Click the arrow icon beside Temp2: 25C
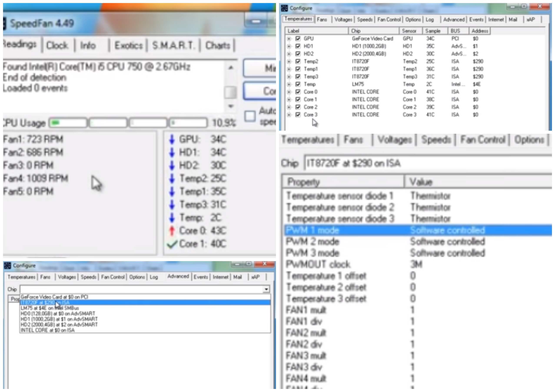Image resolution: width=555 pixels, height=392 pixels. tap(172, 179)
